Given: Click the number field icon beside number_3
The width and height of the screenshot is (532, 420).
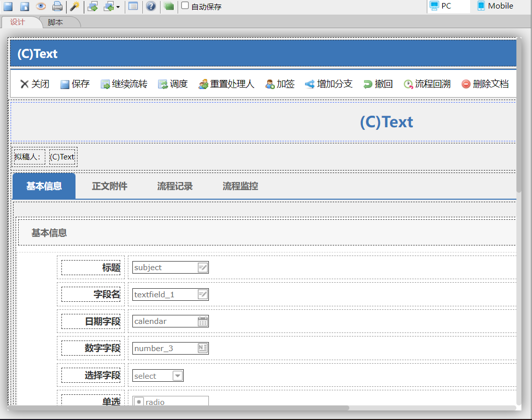Looking at the screenshot, I should click(x=203, y=348).
